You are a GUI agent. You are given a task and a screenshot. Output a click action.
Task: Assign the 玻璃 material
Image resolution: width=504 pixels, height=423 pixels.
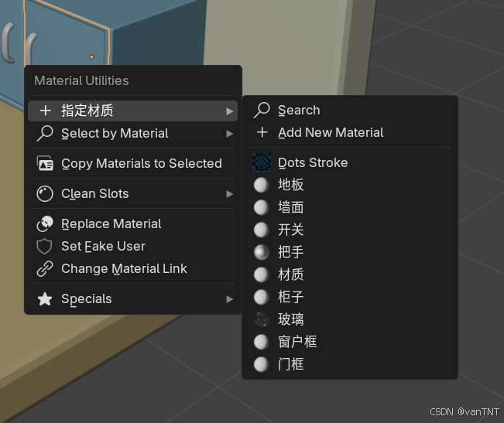[350, 320]
